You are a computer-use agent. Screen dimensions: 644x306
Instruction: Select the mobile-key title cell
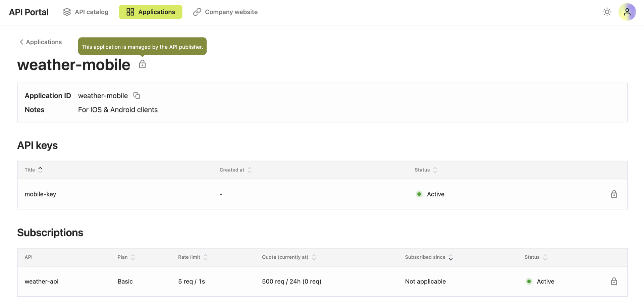pyautogui.click(x=40, y=194)
